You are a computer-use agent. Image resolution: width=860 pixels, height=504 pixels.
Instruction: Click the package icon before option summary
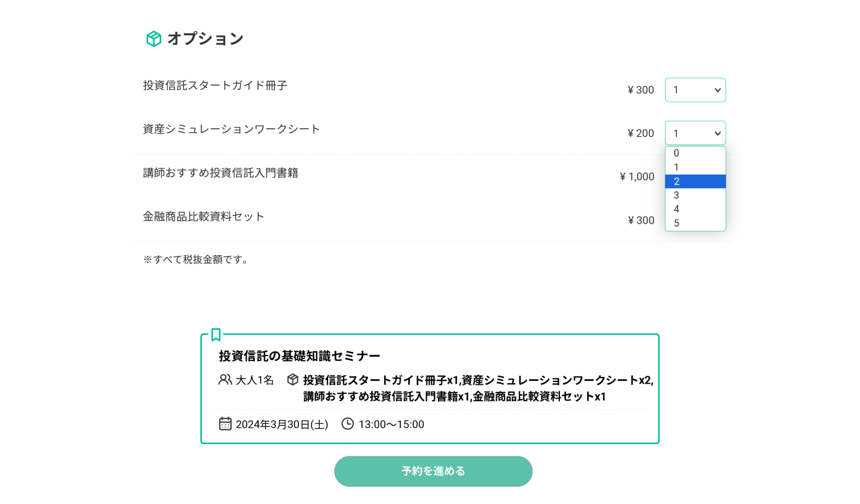292,380
